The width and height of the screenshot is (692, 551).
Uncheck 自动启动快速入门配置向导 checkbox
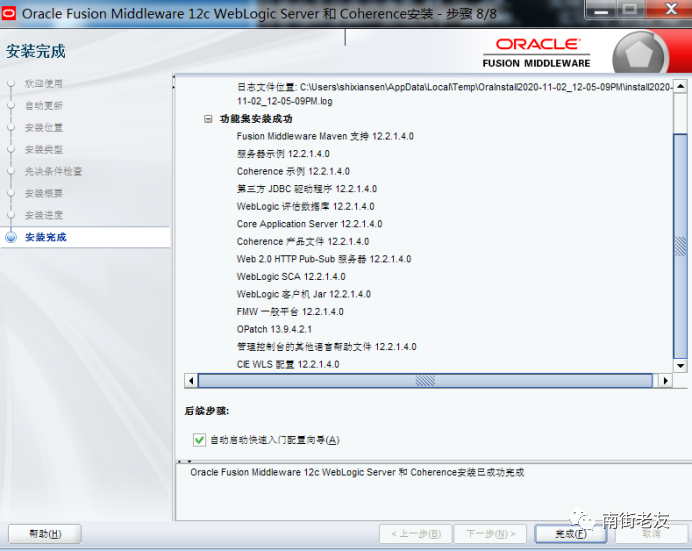[x=199, y=440]
